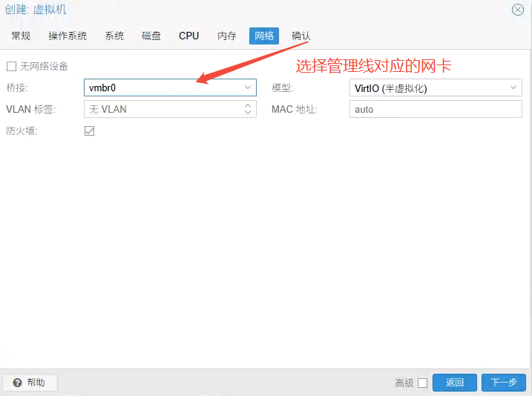
Task: Disable the 防火墙 firewall checkbox
Action: [90, 131]
